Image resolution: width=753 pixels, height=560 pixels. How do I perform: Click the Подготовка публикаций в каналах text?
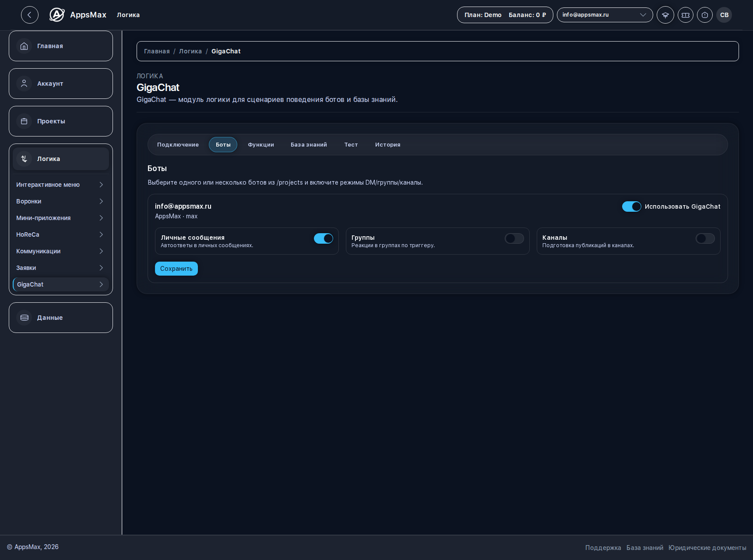coord(588,245)
